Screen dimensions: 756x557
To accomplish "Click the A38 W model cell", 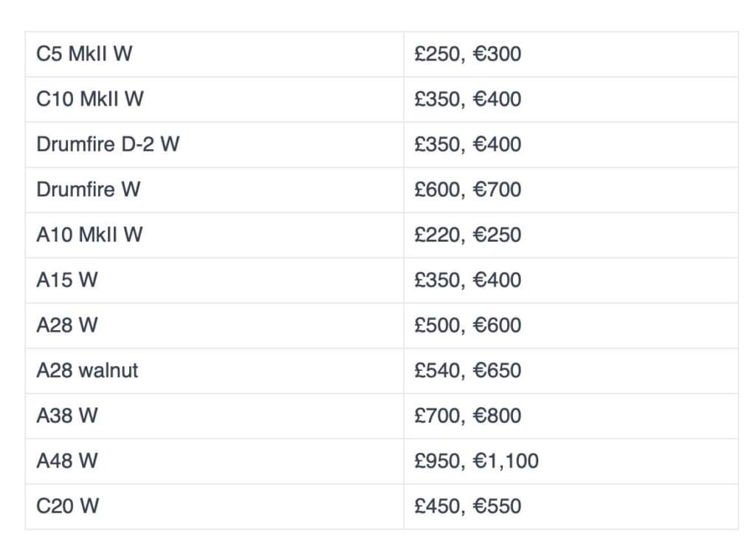I will 67,415.
